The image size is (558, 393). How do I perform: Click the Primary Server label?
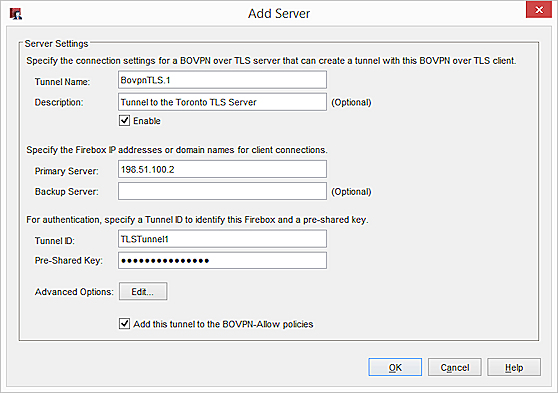tap(67, 171)
